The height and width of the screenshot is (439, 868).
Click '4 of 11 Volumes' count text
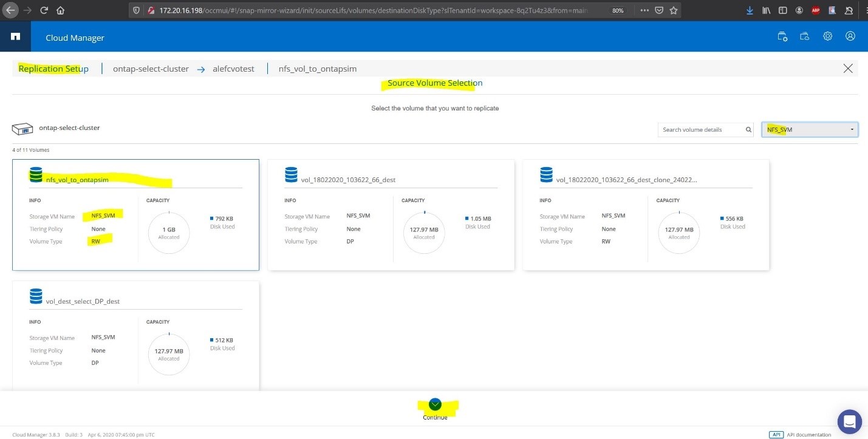click(30, 150)
